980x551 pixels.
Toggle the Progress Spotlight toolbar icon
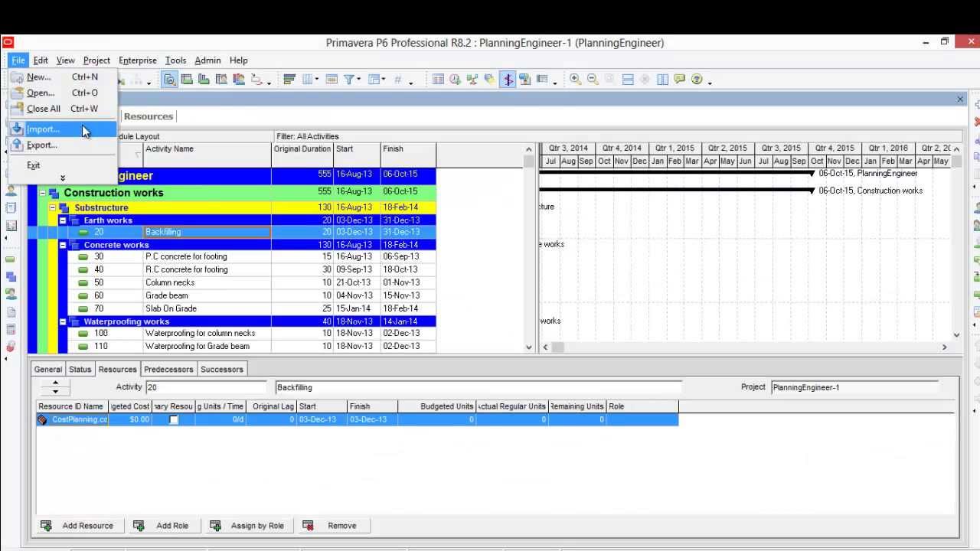click(x=508, y=80)
